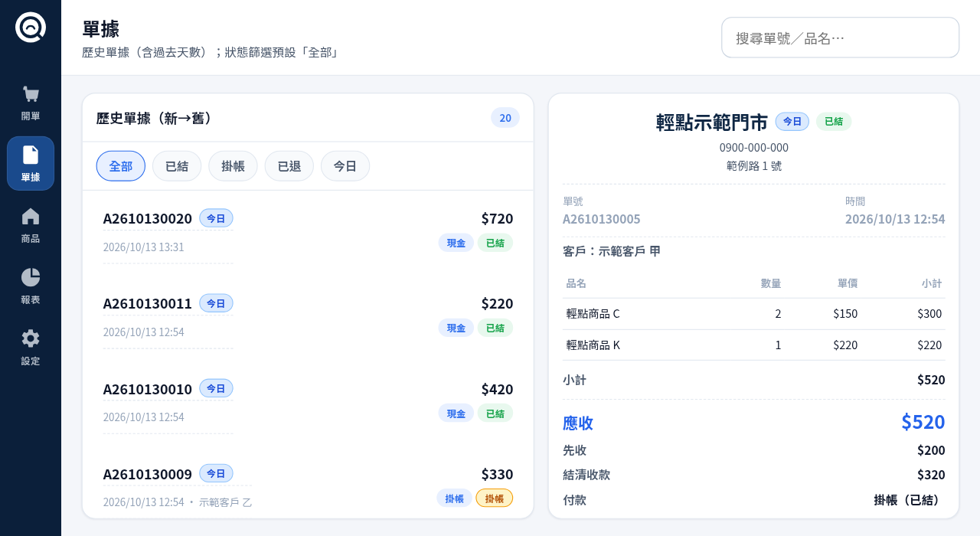The image size is (980, 536).
Task: Click 現金 badge on A2610130020
Action: click(x=456, y=243)
